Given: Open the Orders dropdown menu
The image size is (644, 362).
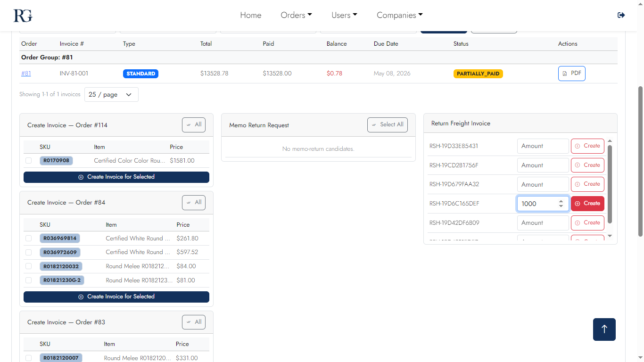Looking at the screenshot, I should 296,15.
